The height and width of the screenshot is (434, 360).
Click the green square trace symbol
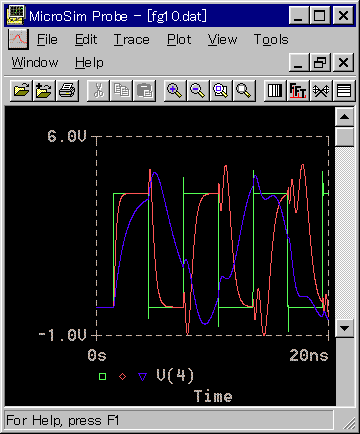pyautogui.click(x=103, y=376)
